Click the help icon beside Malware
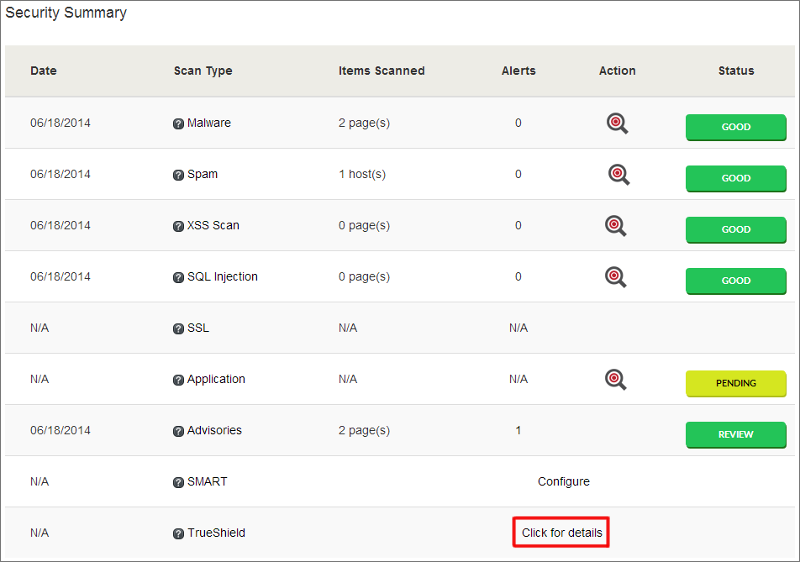Screen dimensions: 800x562 coord(178,124)
